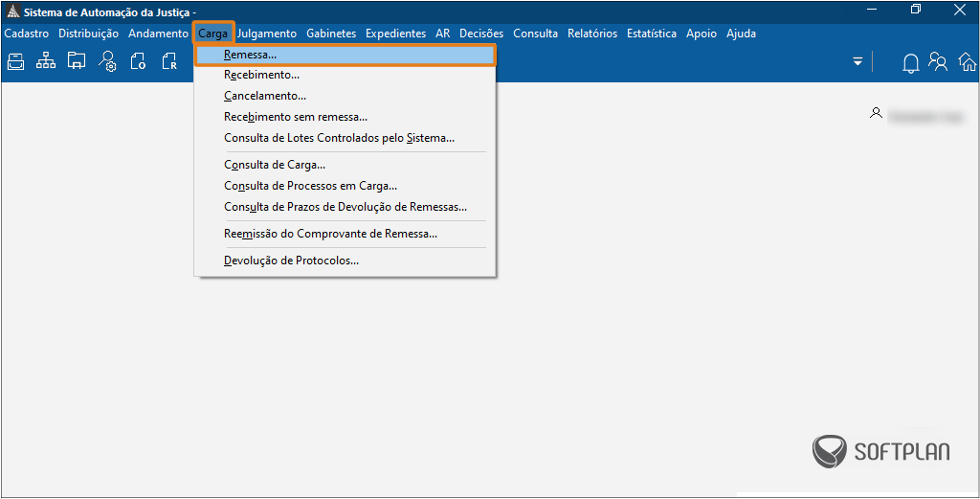The width and height of the screenshot is (980, 499).
Task: Open the Relatórios menu
Action: [x=592, y=34]
